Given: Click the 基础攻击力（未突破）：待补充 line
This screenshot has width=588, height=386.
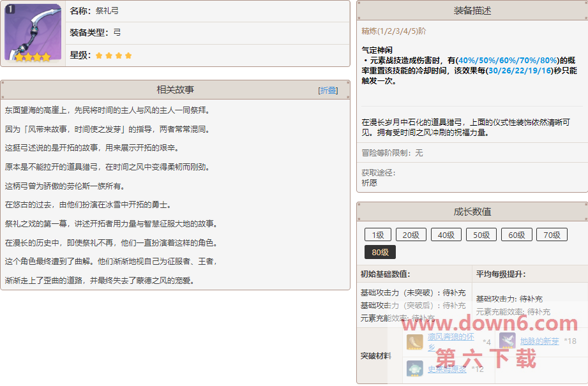Looking at the screenshot, I should pos(413,293).
